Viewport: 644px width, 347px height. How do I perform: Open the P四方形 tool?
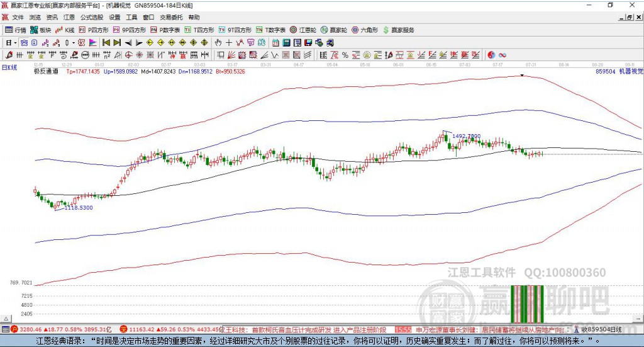pyautogui.click(x=94, y=30)
